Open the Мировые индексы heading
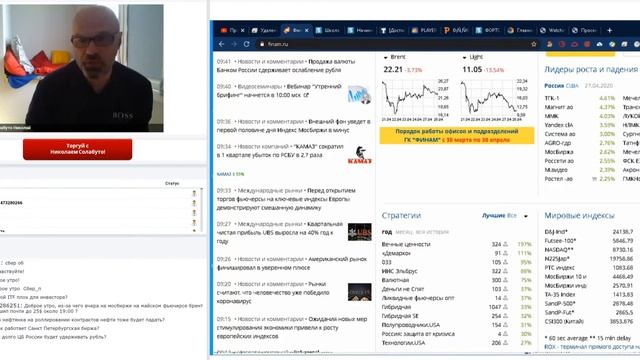The image size is (640, 360). (579, 216)
